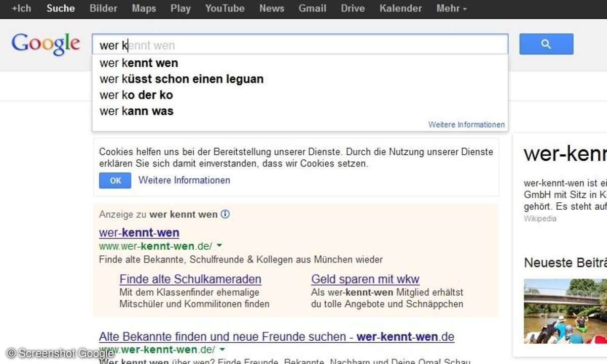The image size is (607, 364).
Task: Open the river photo thumbnail under Neueste Beiträge
Action: [566, 311]
